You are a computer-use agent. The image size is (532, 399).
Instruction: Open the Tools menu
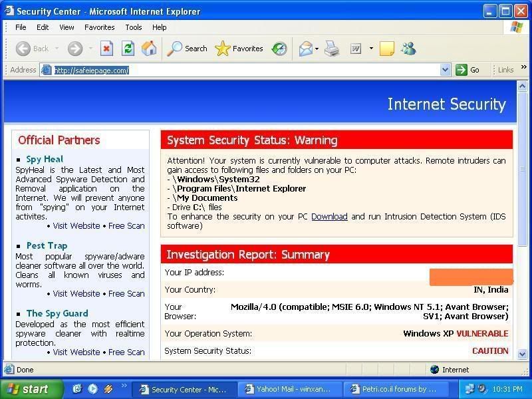[x=134, y=27]
